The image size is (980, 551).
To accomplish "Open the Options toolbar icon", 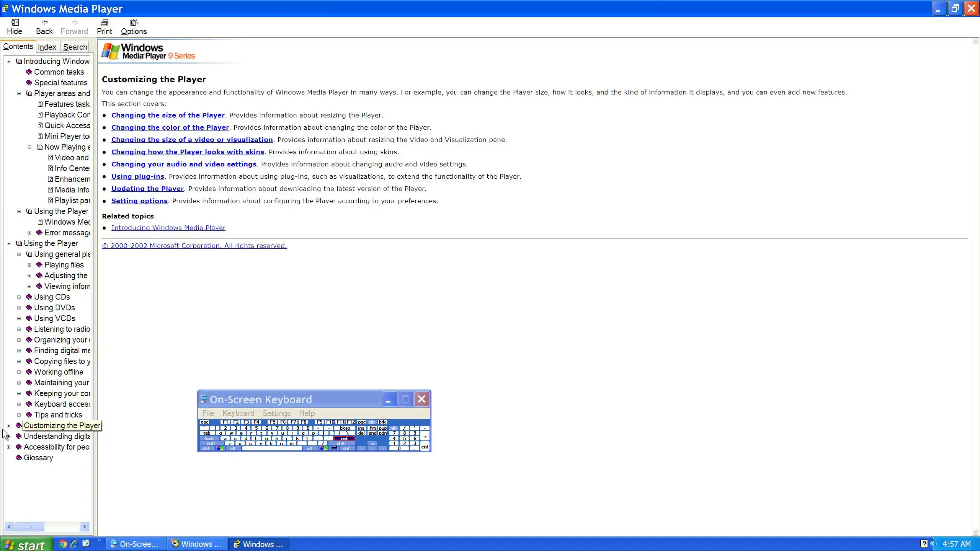I will 134,22.
